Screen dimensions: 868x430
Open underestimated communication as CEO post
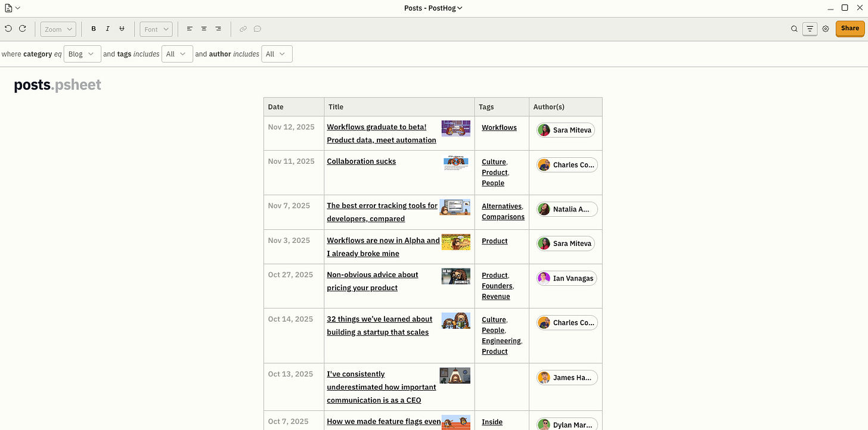click(x=382, y=387)
